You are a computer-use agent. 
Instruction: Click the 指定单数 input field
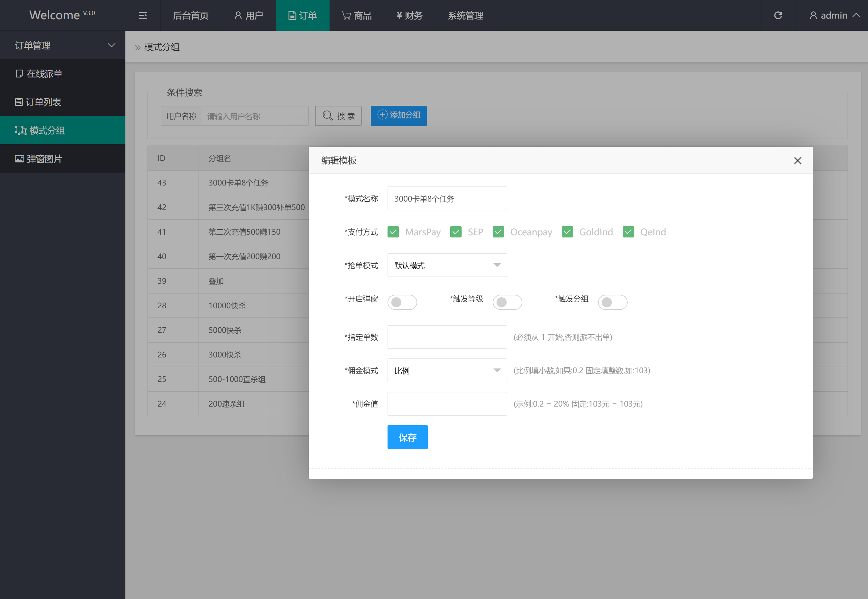pyautogui.click(x=447, y=337)
